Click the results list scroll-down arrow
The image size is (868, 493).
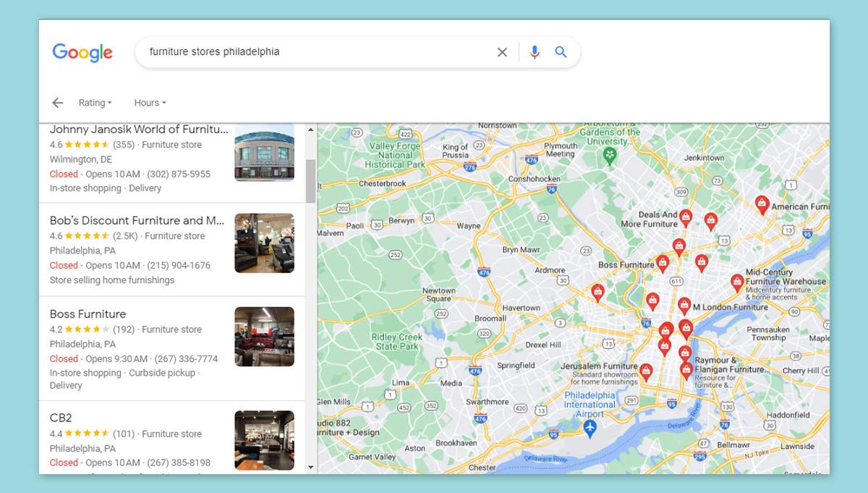(x=311, y=468)
